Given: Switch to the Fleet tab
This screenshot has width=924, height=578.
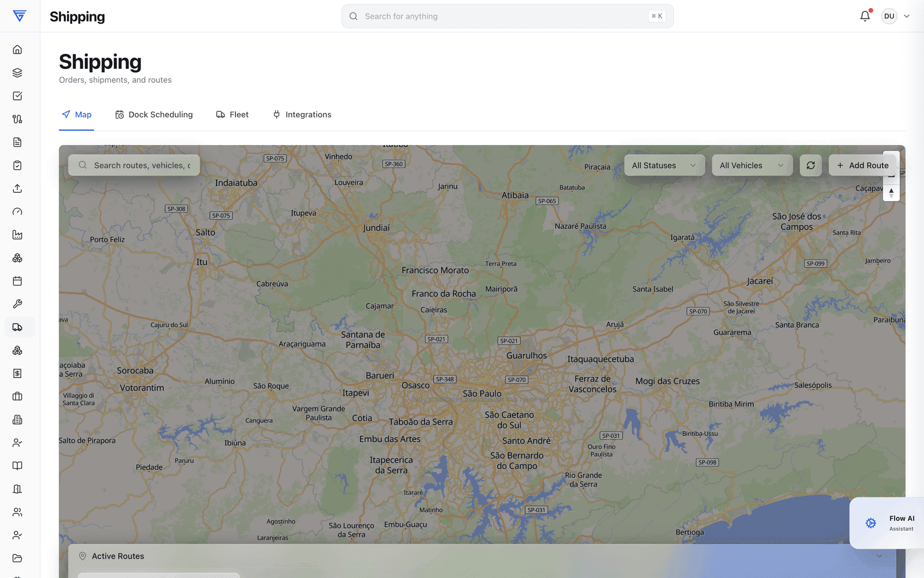Looking at the screenshot, I should tap(232, 115).
